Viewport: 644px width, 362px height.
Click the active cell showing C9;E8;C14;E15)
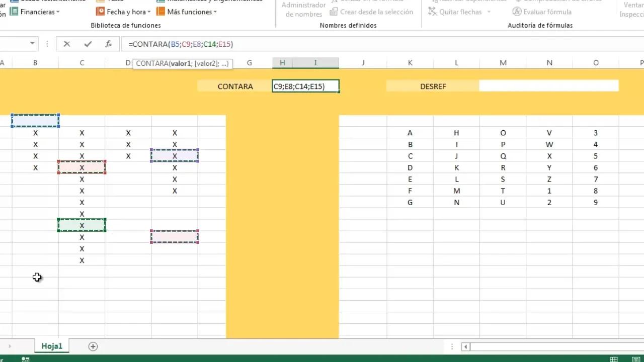tap(305, 86)
